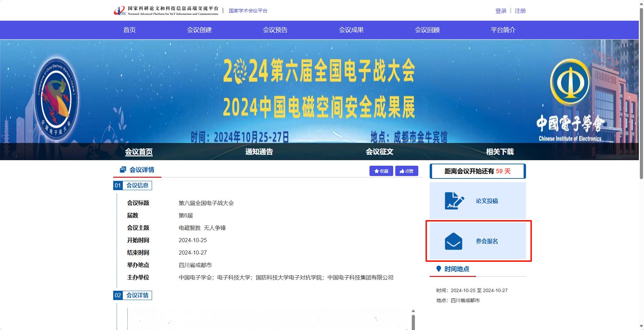Click the organizer list text
Image resolution: width=644 pixels, height=330 pixels.
(x=286, y=277)
